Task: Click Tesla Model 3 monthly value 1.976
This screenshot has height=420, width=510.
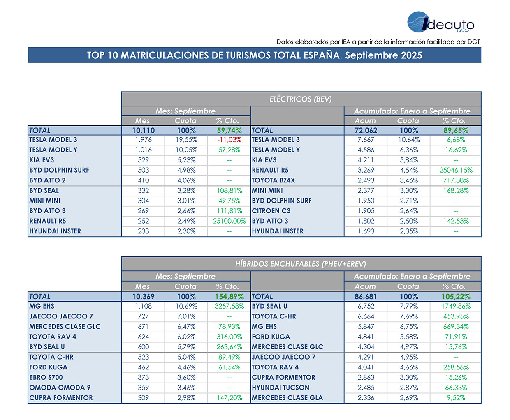Action: 144,140
